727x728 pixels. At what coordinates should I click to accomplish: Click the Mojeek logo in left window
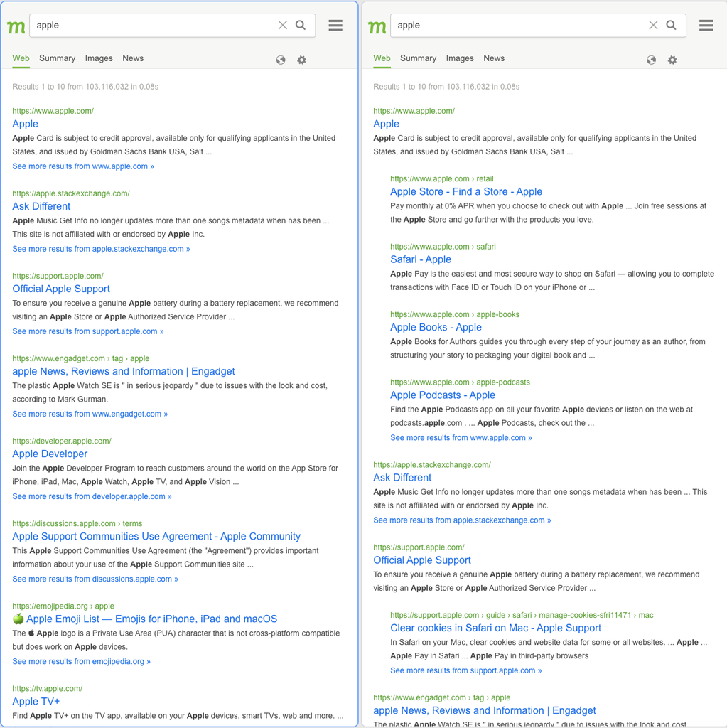point(16,26)
